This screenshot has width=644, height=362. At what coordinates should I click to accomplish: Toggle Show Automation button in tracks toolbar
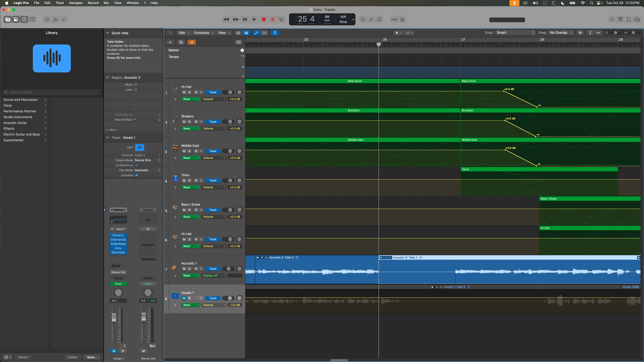256,33
